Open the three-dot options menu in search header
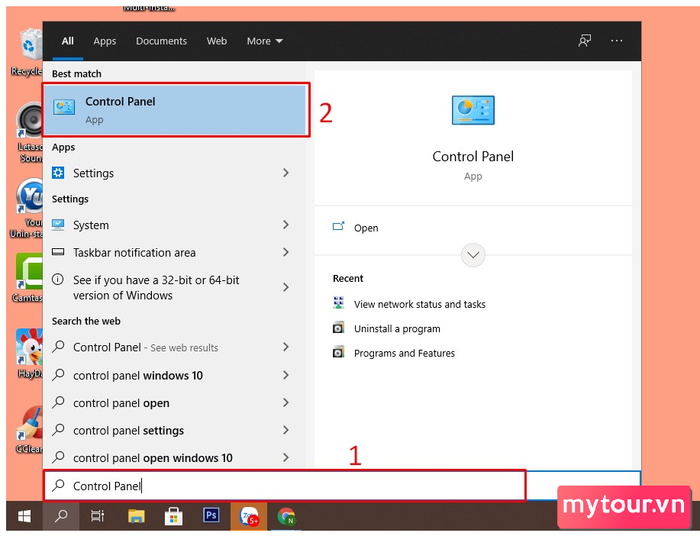 617,41
